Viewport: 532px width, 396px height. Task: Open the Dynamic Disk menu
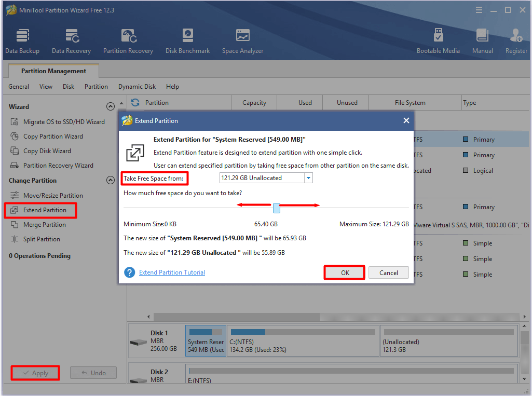coord(137,87)
